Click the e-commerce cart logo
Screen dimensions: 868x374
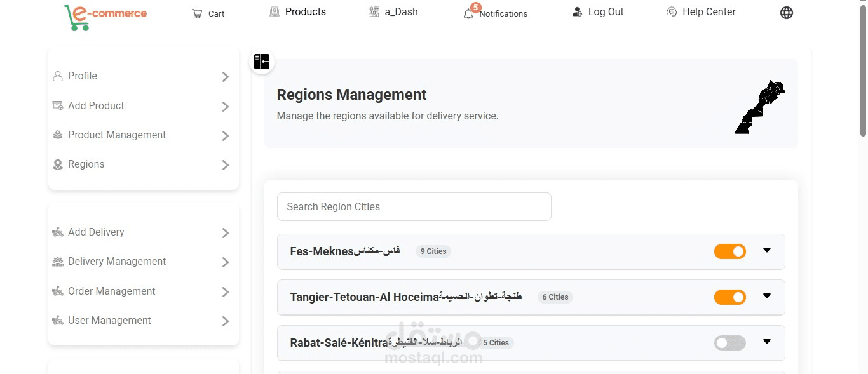[x=105, y=17]
